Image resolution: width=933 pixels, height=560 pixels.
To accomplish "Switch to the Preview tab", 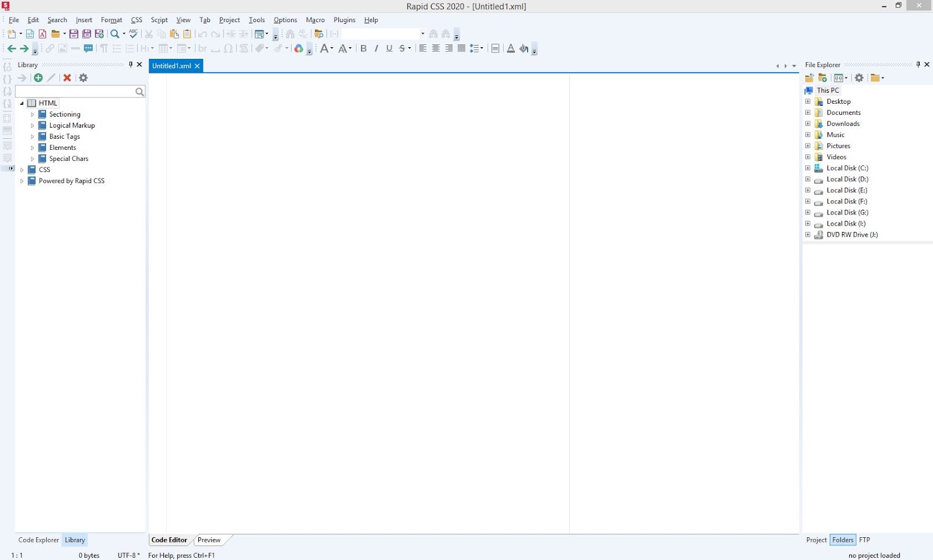I will point(209,540).
